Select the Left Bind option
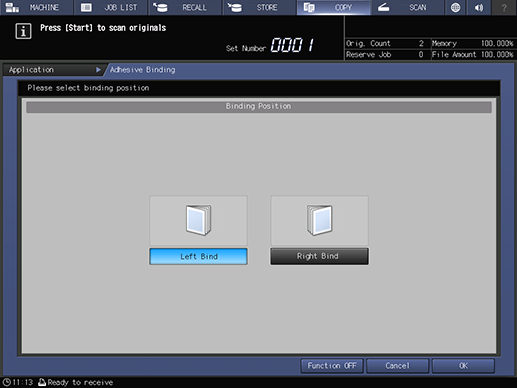 pos(198,256)
